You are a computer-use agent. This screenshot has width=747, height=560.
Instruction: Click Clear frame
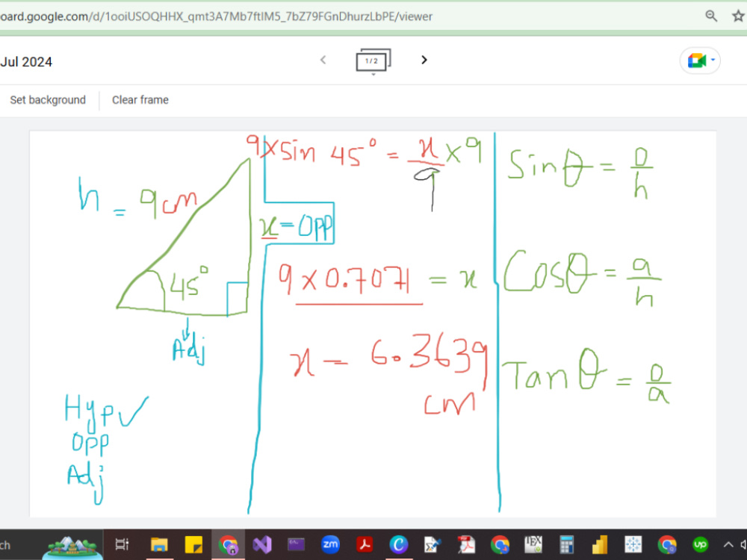(x=140, y=99)
